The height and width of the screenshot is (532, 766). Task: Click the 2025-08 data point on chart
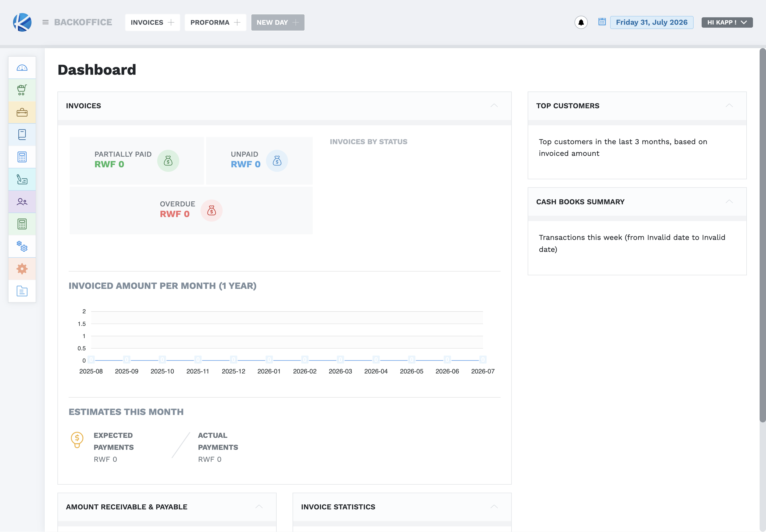tap(91, 360)
